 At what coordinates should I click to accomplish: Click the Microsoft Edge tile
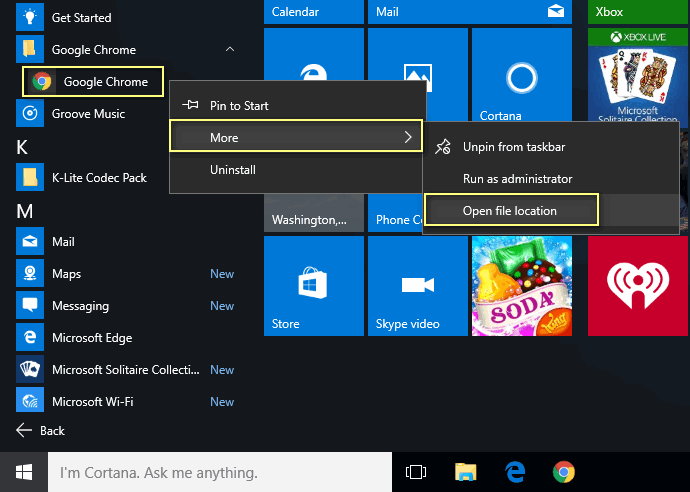click(314, 55)
